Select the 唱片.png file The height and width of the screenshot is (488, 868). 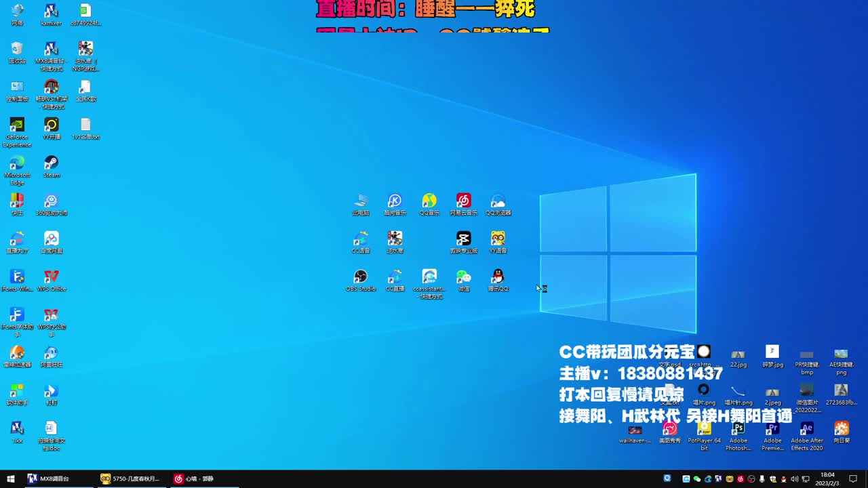click(x=704, y=394)
